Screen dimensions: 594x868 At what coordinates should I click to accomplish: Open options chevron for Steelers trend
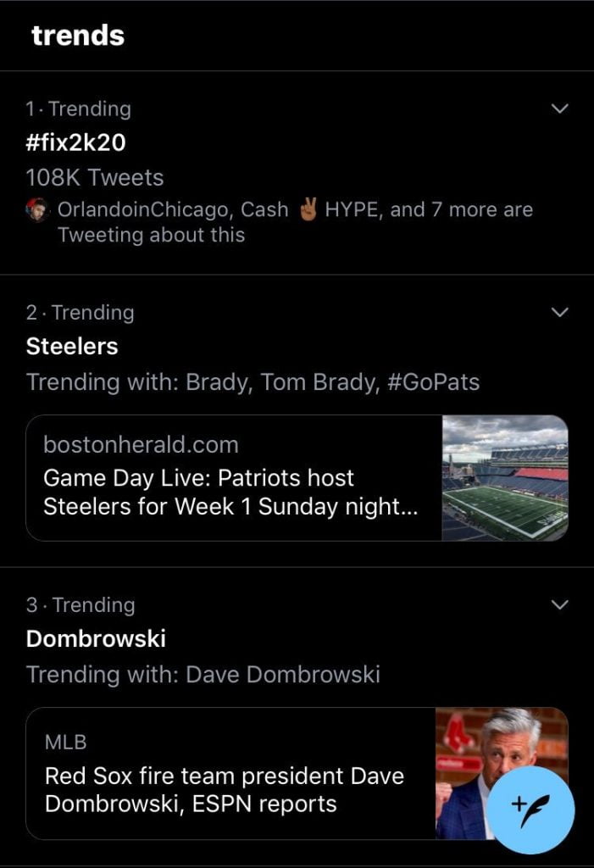tap(560, 312)
